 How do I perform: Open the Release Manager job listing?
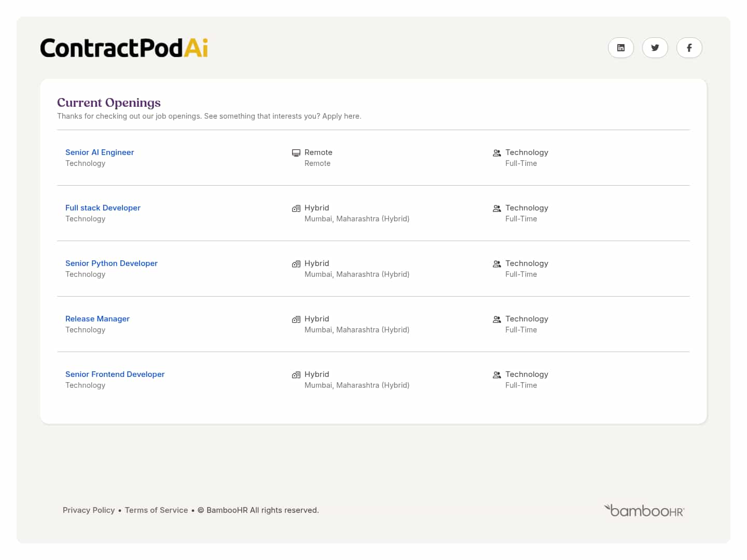98,319
